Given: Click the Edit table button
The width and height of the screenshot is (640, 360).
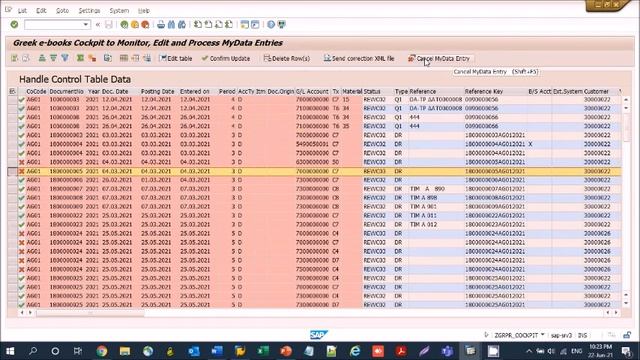Looking at the screenshot, I should (176, 58).
